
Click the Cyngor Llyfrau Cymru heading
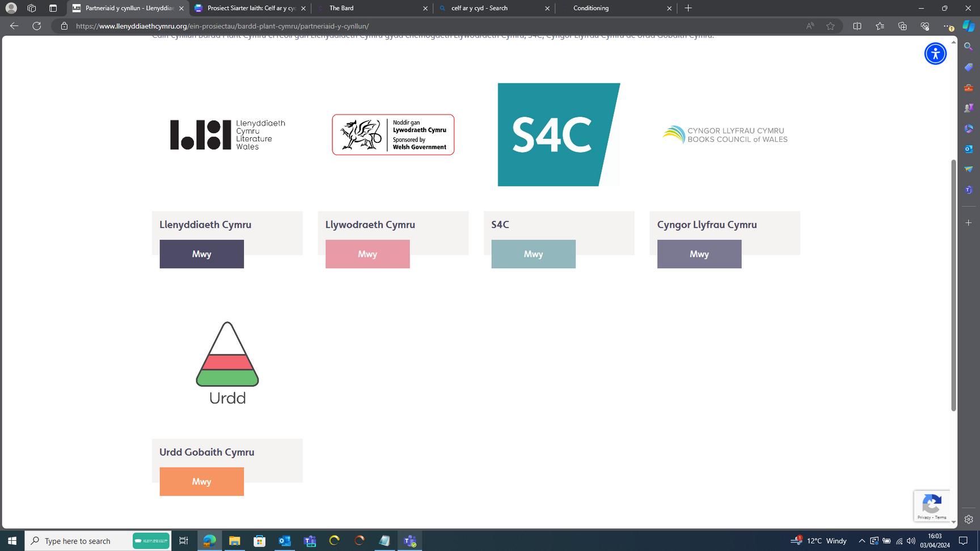pyautogui.click(x=707, y=225)
